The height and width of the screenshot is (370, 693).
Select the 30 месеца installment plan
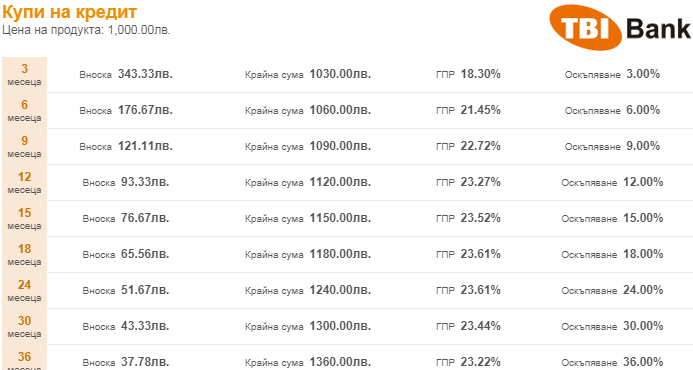pyautogui.click(x=24, y=327)
